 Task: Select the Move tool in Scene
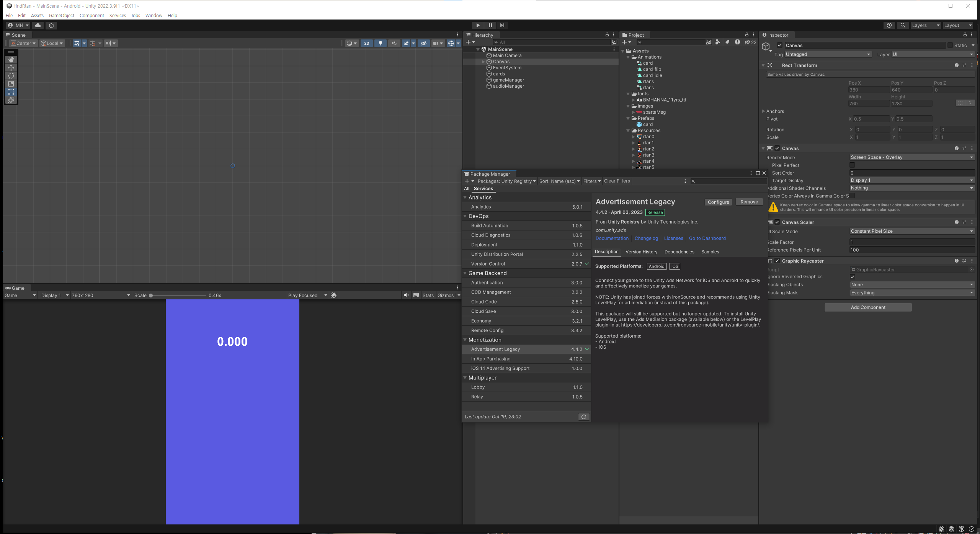[x=11, y=68]
